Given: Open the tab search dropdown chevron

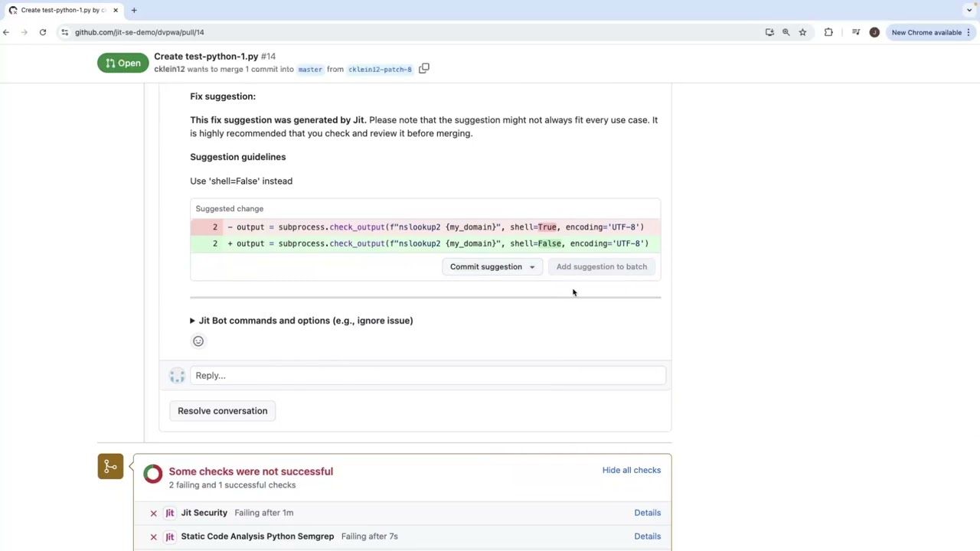Looking at the screenshot, I should pyautogui.click(x=969, y=10).
